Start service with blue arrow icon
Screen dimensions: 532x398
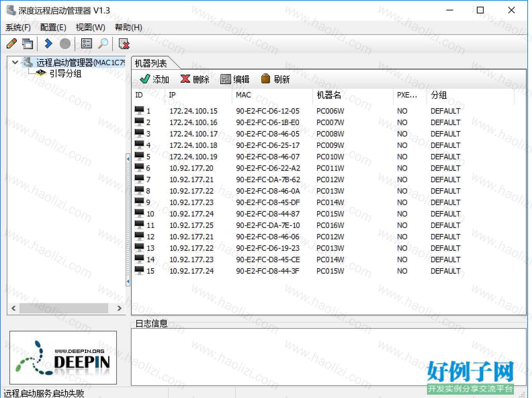tap(49, 43)
